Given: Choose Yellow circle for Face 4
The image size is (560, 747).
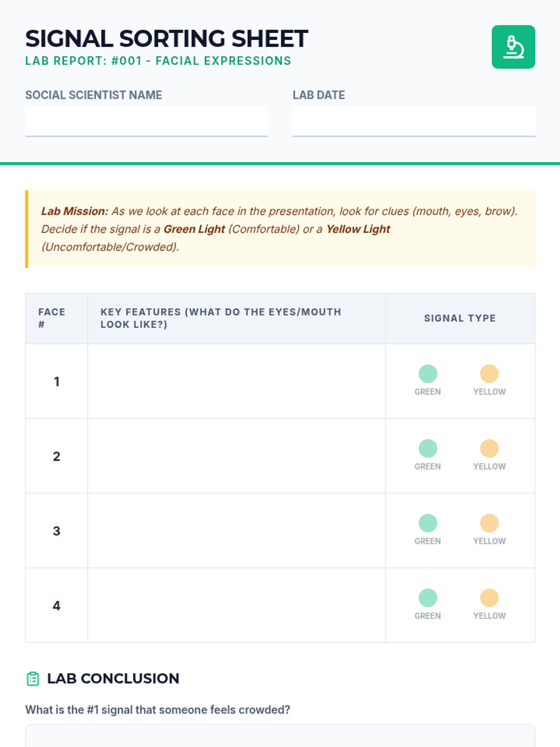Looking at the screenshot, I should coord(489,598).
